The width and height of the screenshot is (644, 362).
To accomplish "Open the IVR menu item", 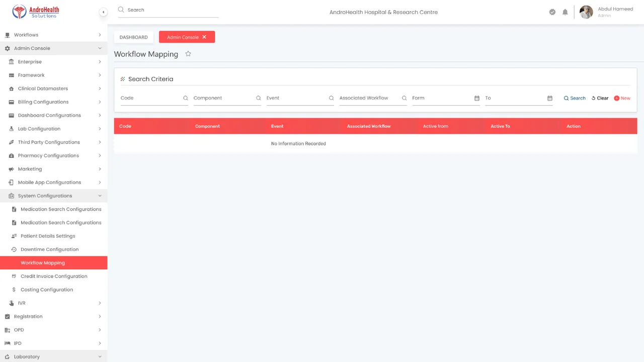I will (54, 303).
